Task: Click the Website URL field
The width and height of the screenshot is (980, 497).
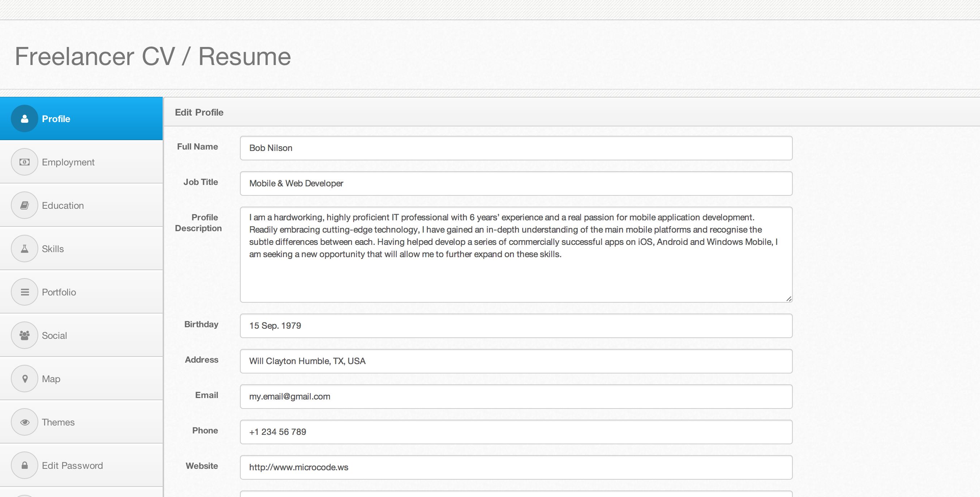Action: coord(516,467)
